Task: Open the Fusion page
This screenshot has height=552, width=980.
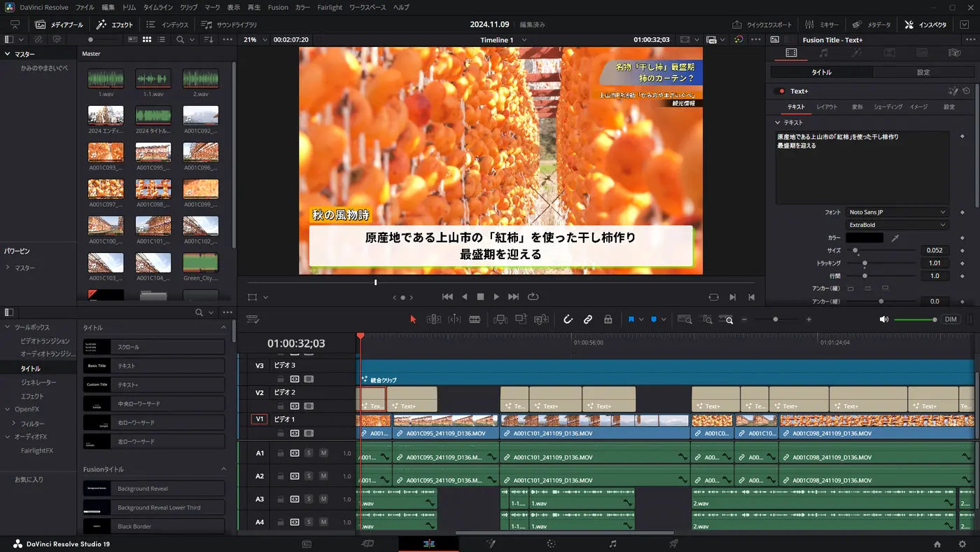Action: pos(490,543)
